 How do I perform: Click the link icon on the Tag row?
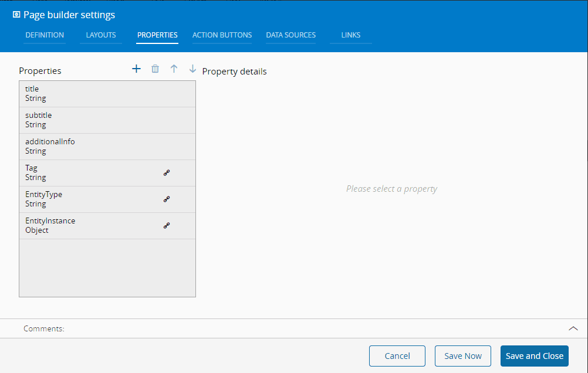click(167, 173)
